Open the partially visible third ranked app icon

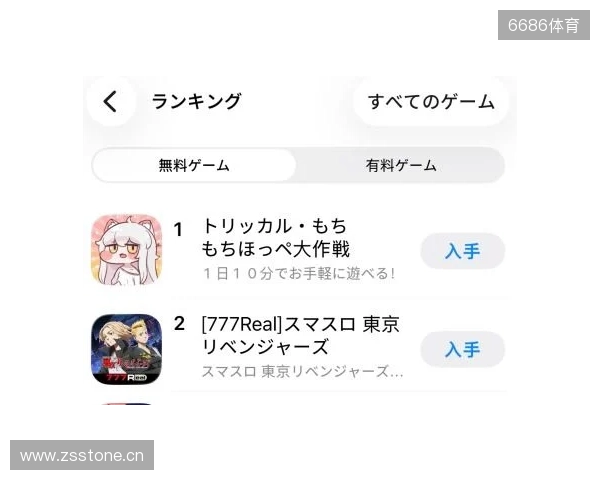[127, 404]
